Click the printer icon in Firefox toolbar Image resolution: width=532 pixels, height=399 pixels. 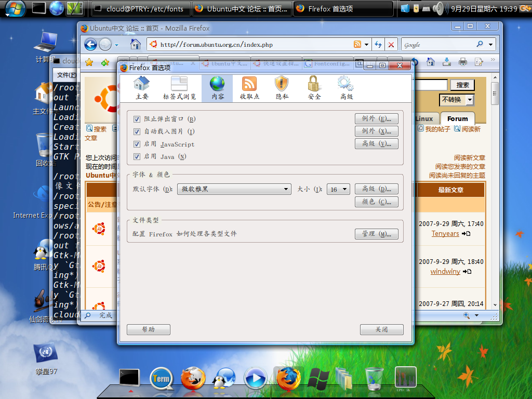[x=463, y=62]
